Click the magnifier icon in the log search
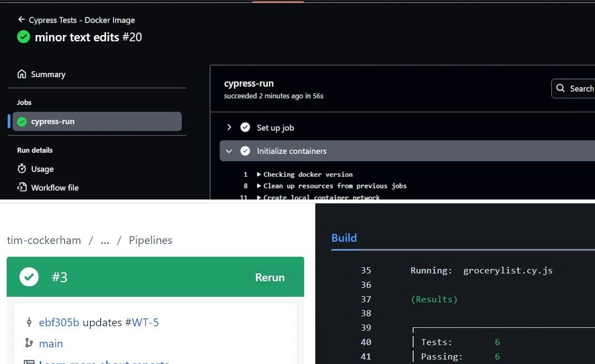595x364 pixels. 561,88
